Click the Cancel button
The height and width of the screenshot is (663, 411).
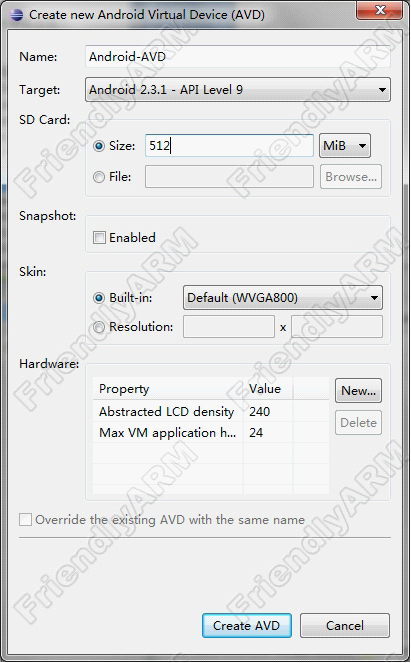pyautogui.click(x=345, y=625)
